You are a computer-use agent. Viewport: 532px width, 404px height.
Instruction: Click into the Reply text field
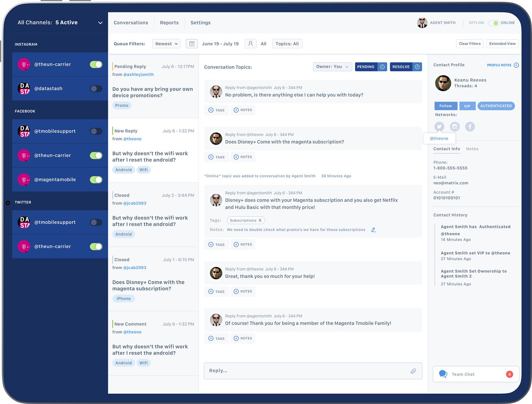tap(305, 371)
